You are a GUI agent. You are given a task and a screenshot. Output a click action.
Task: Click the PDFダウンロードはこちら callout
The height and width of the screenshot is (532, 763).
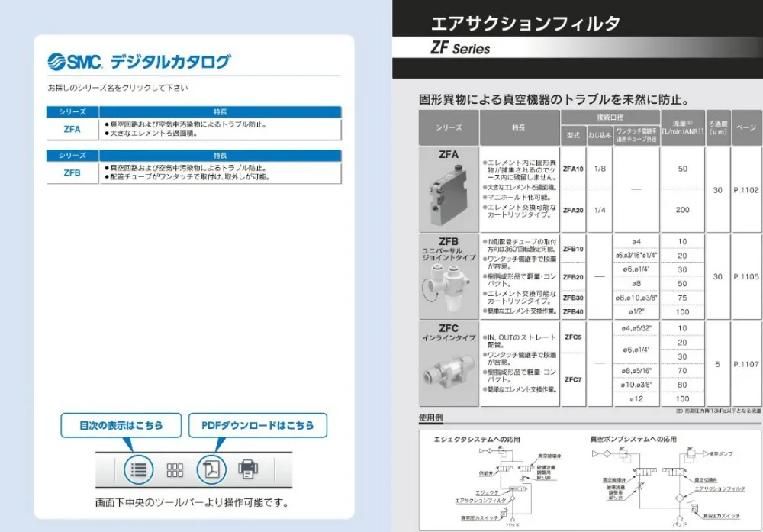point(258,425)
